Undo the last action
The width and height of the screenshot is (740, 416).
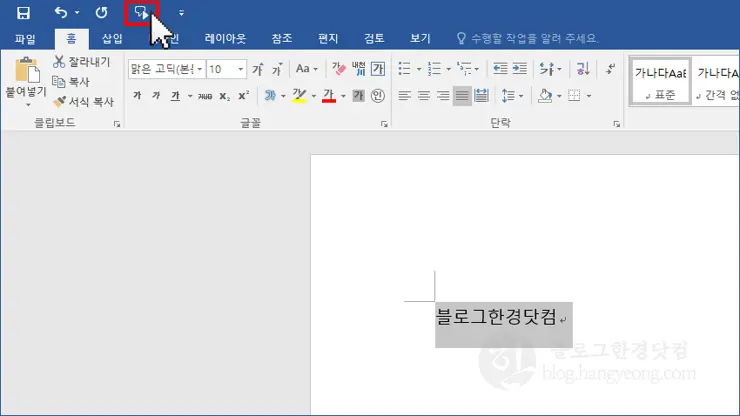pos(61,13)
